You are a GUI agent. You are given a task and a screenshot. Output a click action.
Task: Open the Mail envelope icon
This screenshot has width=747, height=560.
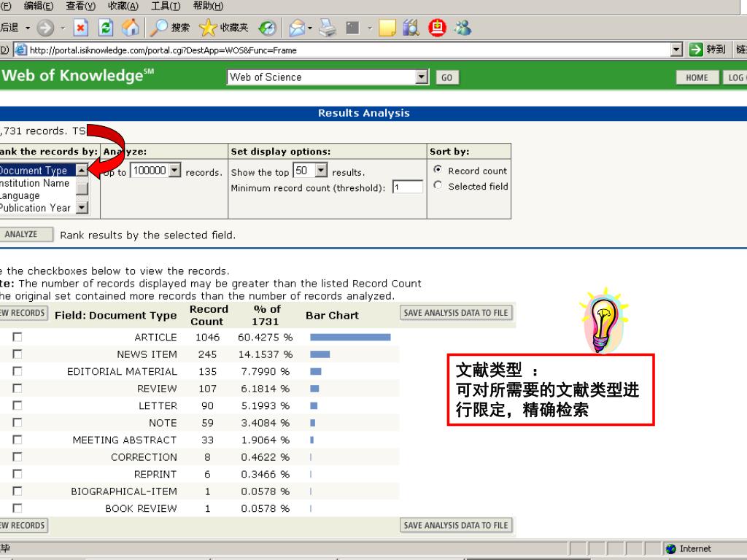(x=297, y=28)
